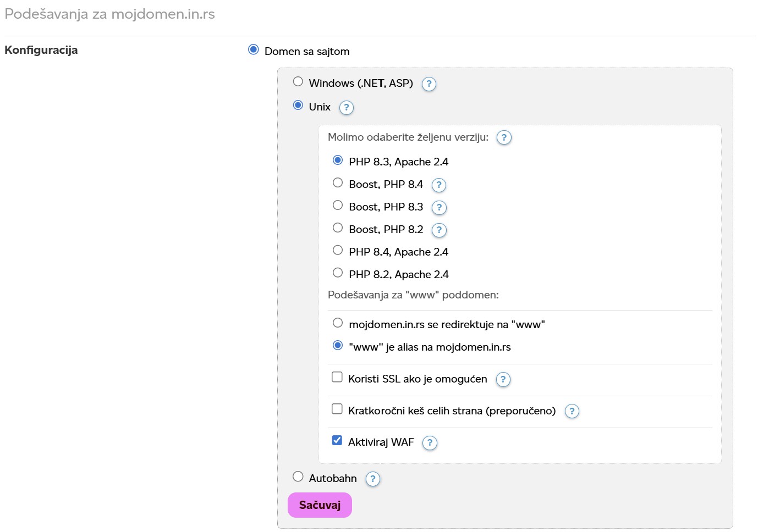Screen dimensions: 758x532
Task: Select PHP 8.4, Apache 2.4 version
Action: click(x=338, y=251)
